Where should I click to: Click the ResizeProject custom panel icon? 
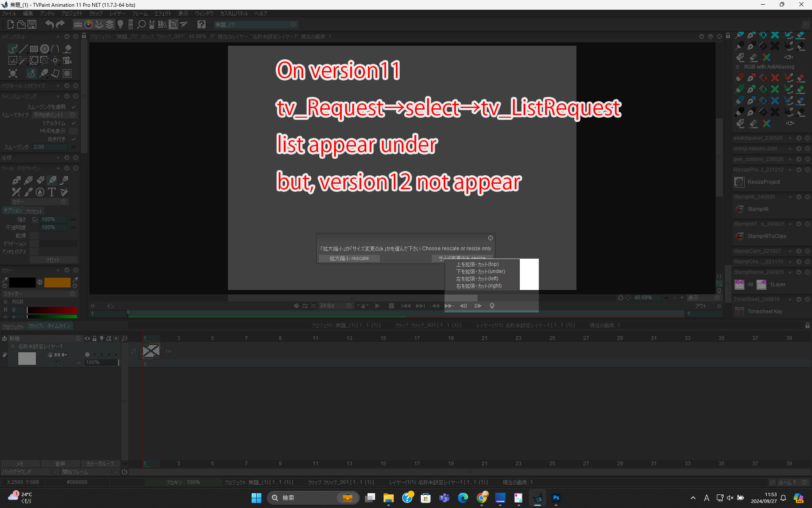739,182
